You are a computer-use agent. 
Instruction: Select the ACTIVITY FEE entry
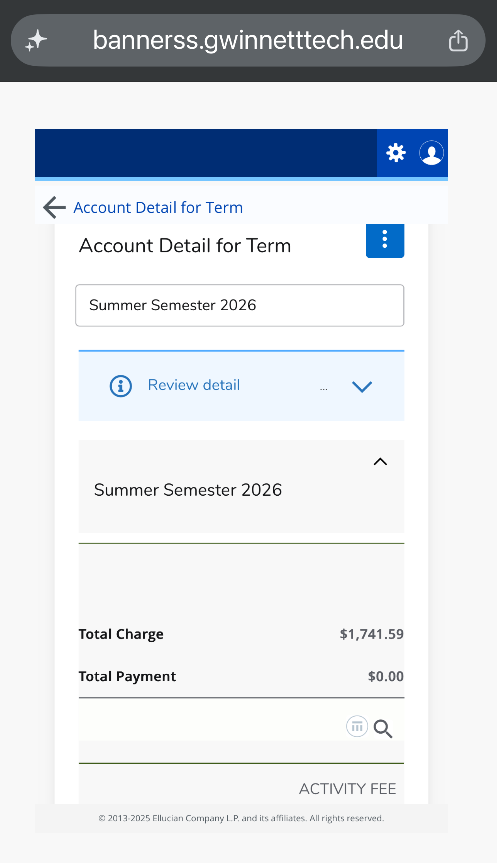(x=347, y=789)
